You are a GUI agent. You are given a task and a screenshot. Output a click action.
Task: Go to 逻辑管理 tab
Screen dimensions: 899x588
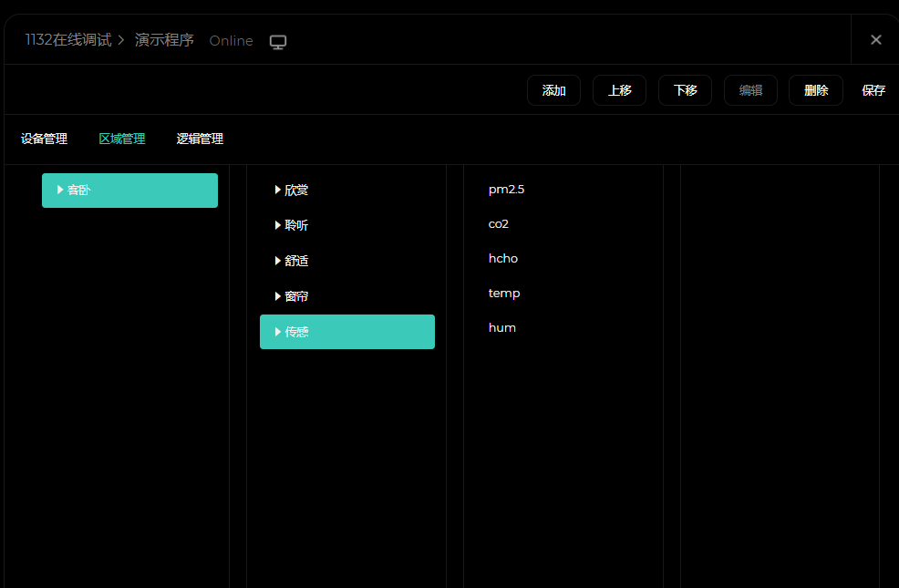pyautogui.click(x=200, y=139)
